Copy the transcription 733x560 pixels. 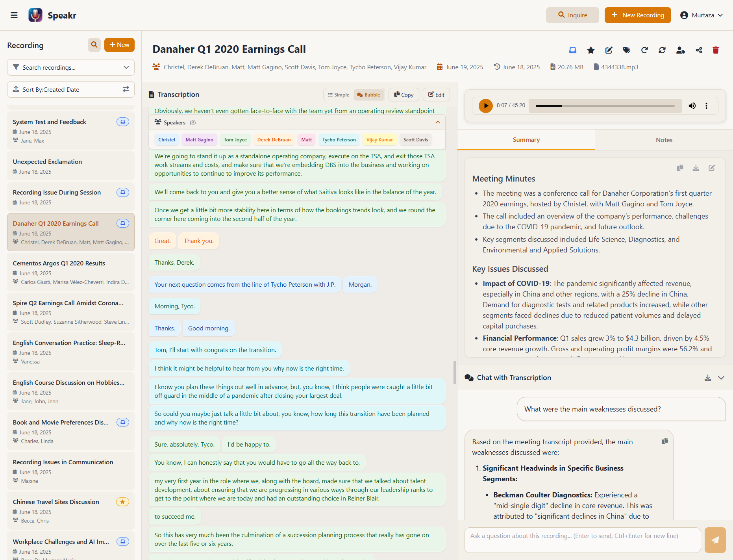(x=404, y=95)
